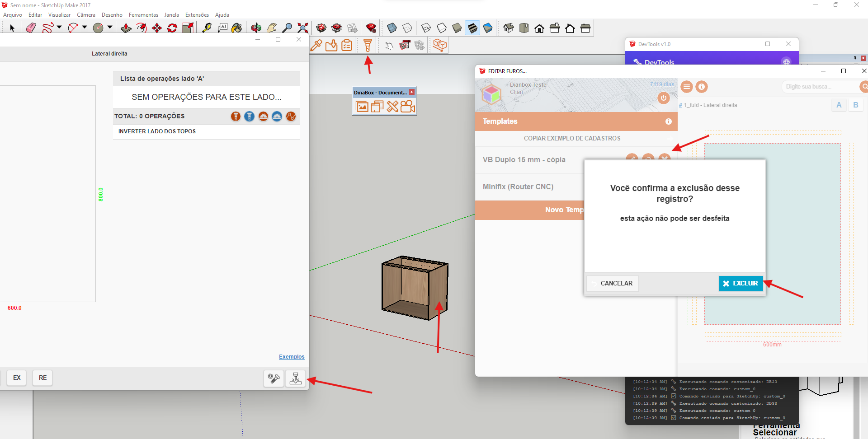Click the orange drill bit toolbar icon

tap(368, 45)
